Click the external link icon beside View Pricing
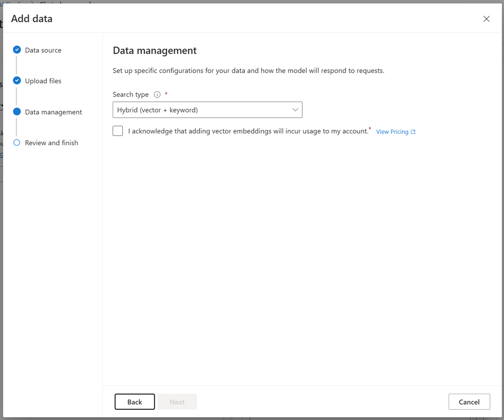Image resolution: width=504 pixels, height=420 pixels. 413,132
